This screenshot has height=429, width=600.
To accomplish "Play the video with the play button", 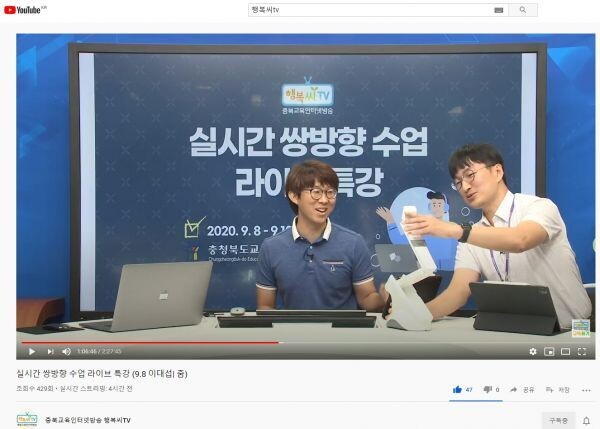I will click(x=31, y=351).
